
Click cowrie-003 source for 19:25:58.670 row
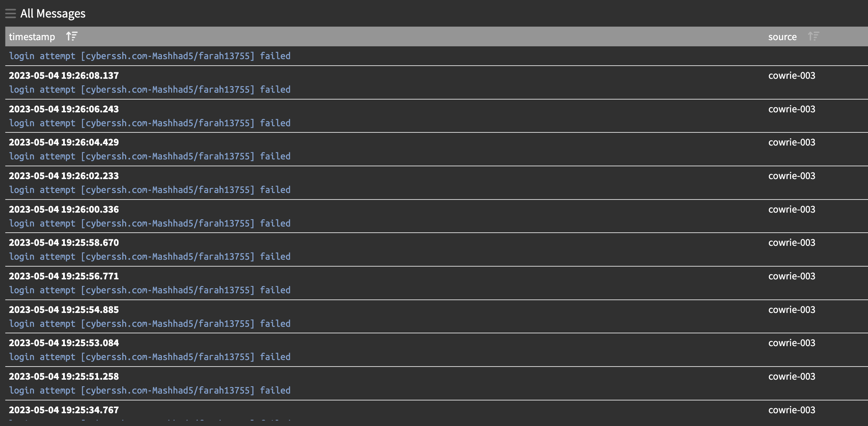click(792, 243)
